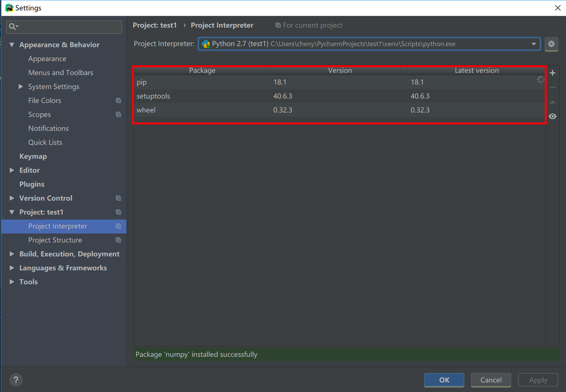Expand System Settings node
Viewport: 566px width, 392px height.
pyautogui.click(x=21, y=87)
